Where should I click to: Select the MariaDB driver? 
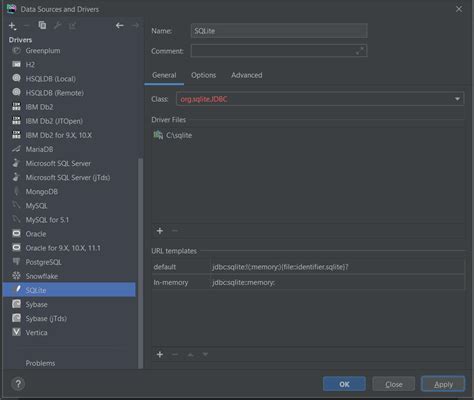click(69, 149)
